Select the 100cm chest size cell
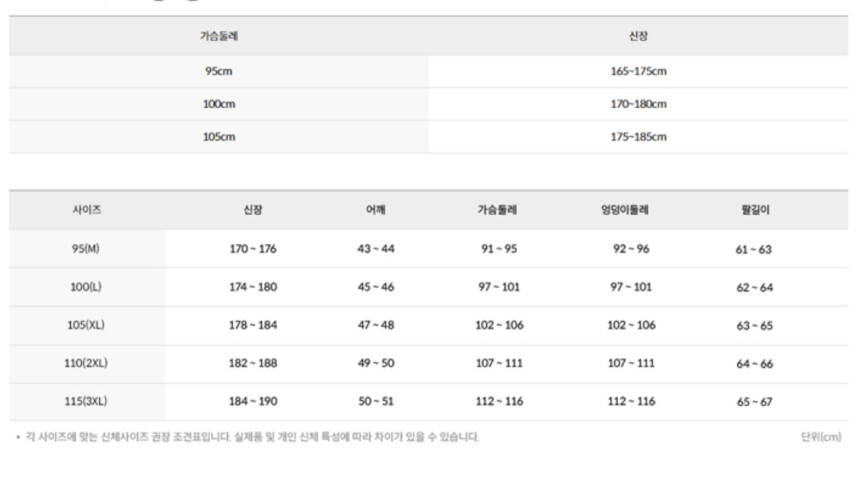Image resolution: width=860 pixels, height=479 pixels. pyautogui.click(x=218, y=104)
